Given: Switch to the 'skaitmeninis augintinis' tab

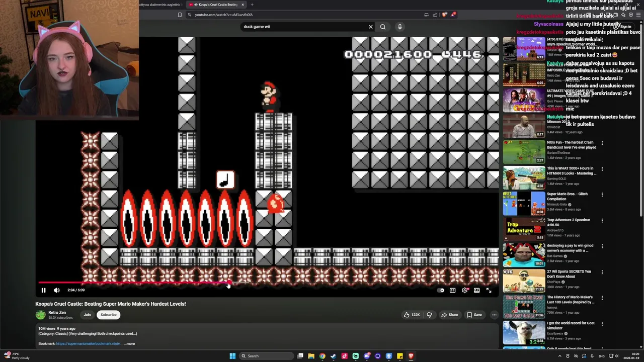Looking at the screenshot, I should pyautogui.click(x=160, y=5).
